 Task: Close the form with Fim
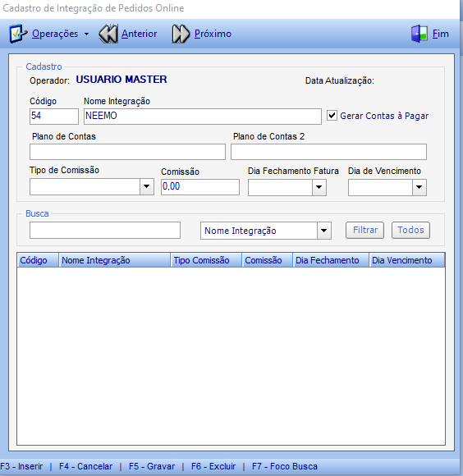(x=441, y=34)
